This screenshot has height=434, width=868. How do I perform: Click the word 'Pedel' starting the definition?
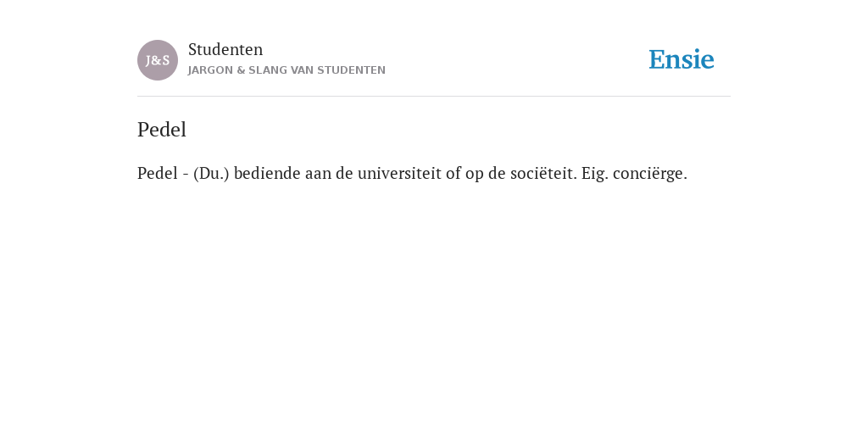coord(157,173)
